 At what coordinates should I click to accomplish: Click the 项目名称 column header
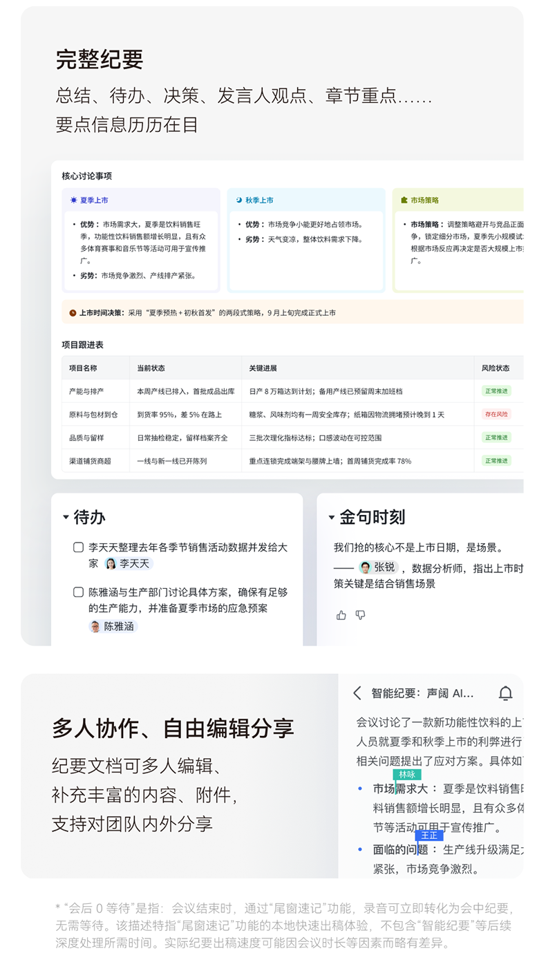coord(83,368)
